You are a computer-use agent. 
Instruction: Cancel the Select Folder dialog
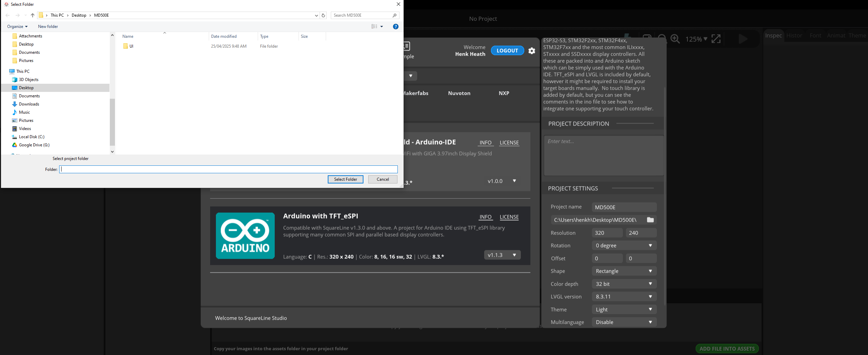pos(383,179)
